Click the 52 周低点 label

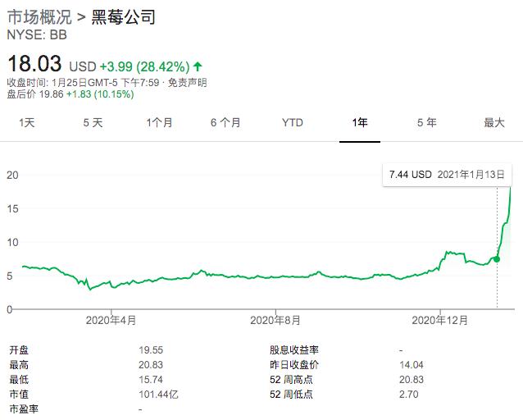(291, 395)
